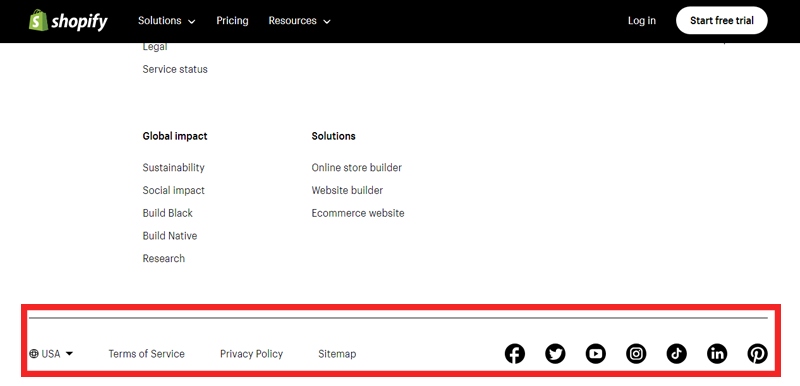The height and width of the screenshot is (386, 800).
Task: Open the Social impact link
Action: point(173,190)
